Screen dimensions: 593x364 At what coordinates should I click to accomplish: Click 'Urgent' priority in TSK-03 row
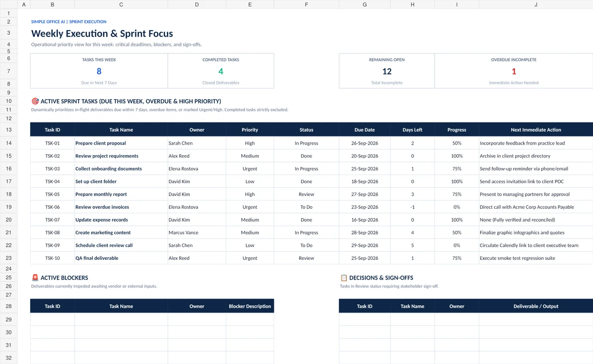(x=250, y=169)
